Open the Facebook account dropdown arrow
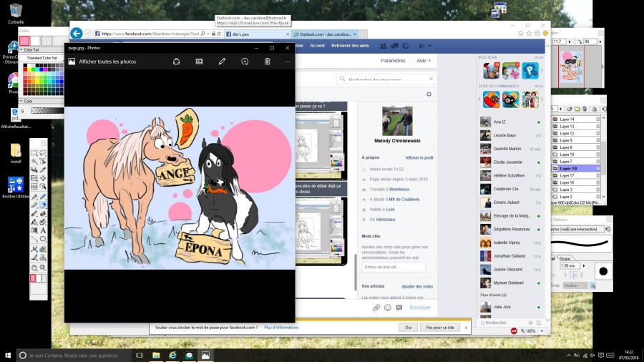Viewport: 644px width, 362px height. (x=430, y=46)
